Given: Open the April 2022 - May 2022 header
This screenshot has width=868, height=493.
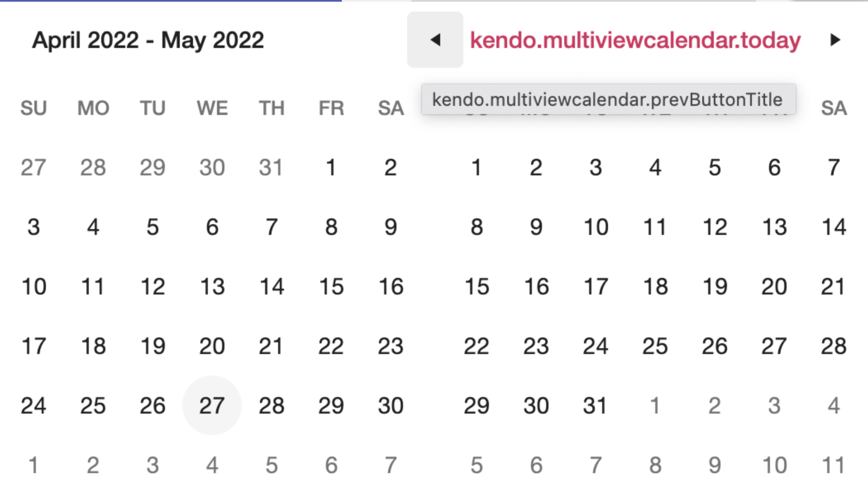Looking at the screenshot, I should (x=148, y=40).
